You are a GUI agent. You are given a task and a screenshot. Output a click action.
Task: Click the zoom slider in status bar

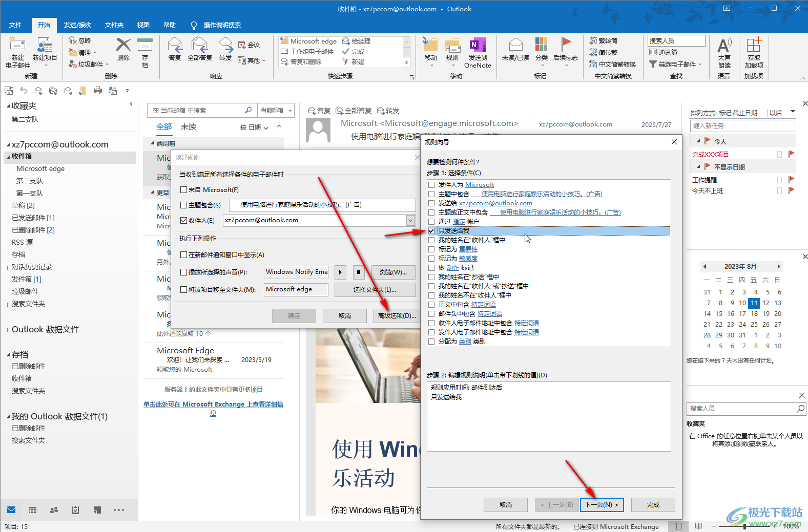pyautogui.click(x=745, y=526)
